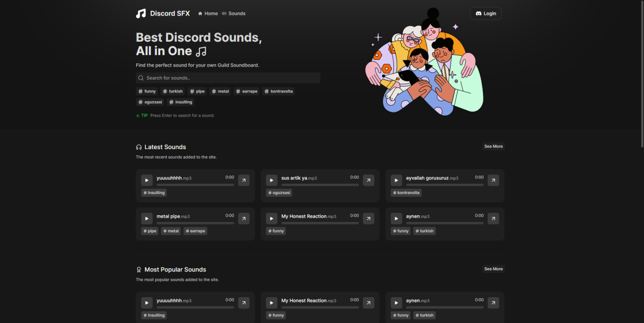Click See More for Most Popular Sounds
644x323 pixels.
click(x=493, y=269)
